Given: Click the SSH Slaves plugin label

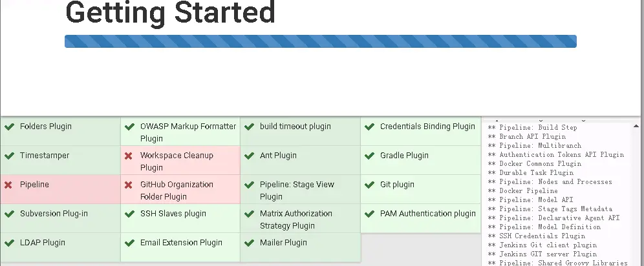Looking at the screenshot, I should tap(173, 214).
